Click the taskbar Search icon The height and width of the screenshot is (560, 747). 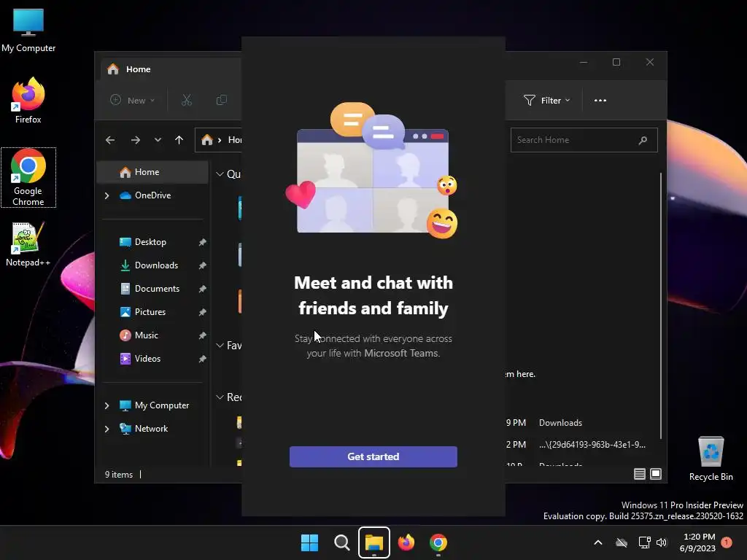[341, 542]
